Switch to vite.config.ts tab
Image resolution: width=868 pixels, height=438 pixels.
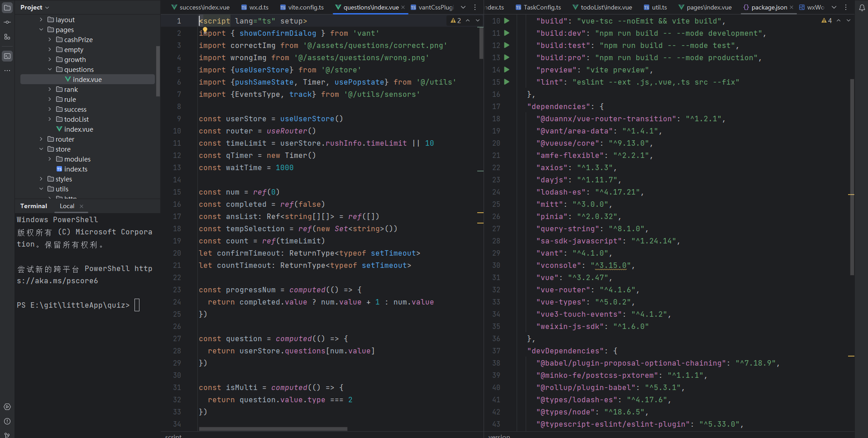pos(302,7)
